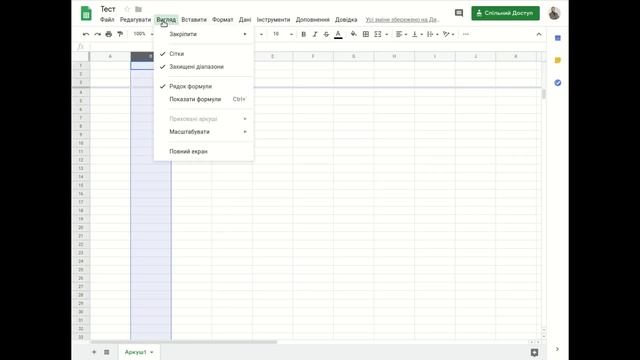Image resolution: width=640 pixels, height=360 pixels.
Task: Open the comments history icon
Action: point(459,13)
